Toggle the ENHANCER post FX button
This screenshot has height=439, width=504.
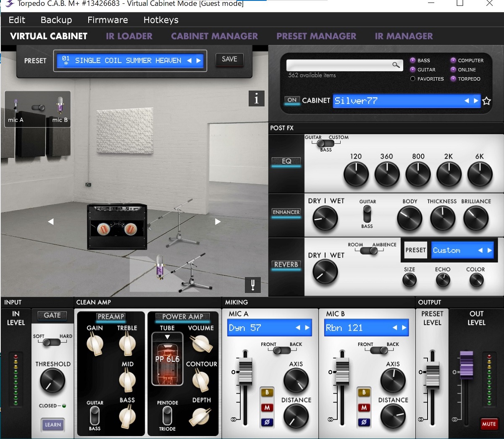(x=286, y=212)
